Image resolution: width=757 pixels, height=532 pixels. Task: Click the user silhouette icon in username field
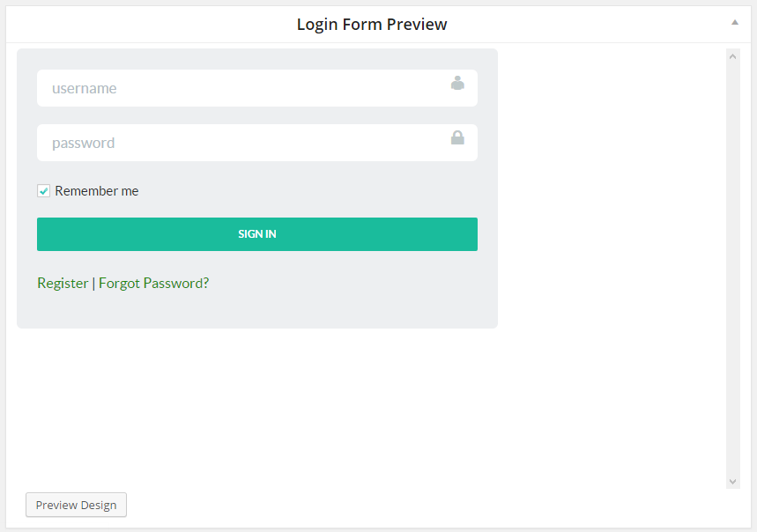tap(457, 83)
